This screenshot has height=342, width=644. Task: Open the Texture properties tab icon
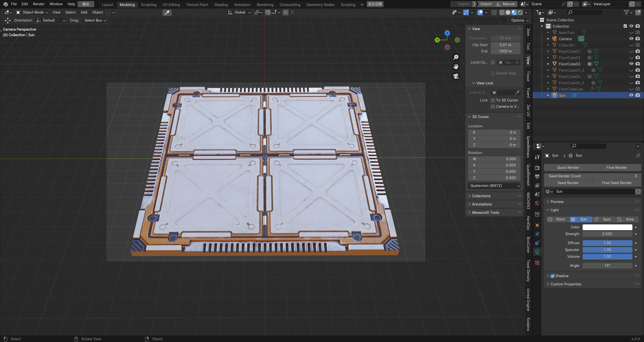pos(537,263)
